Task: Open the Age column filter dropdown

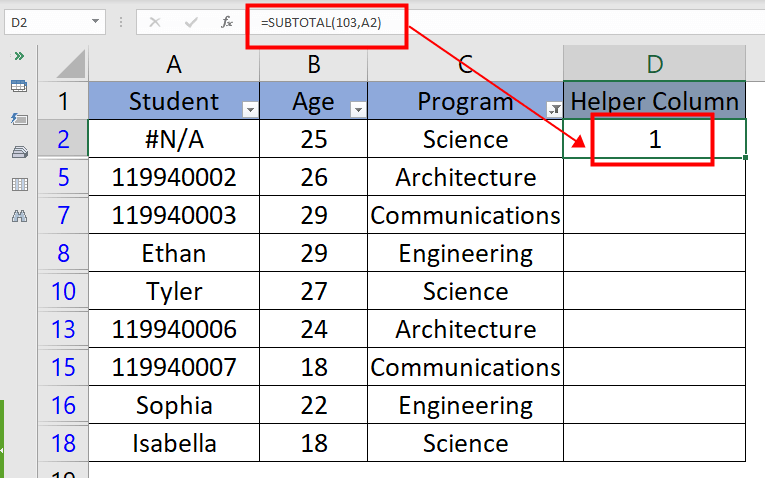Action: (x=357, y=108)
